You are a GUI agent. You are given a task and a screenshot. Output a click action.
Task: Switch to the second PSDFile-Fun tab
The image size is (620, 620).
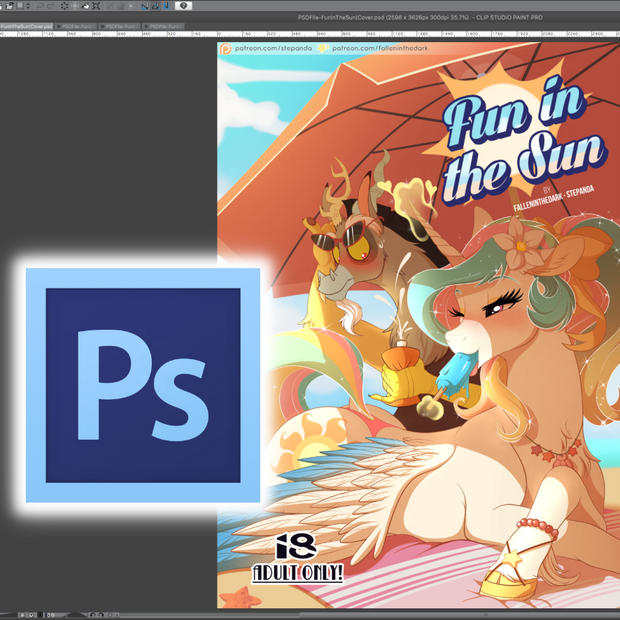tap(78, 26)
